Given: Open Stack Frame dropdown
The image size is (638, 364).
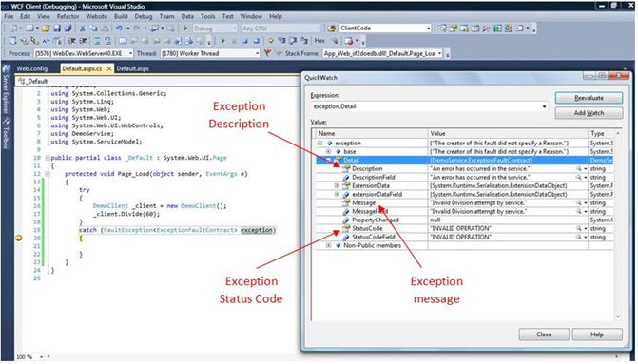Looking at the screenshot, I should 439,53.
